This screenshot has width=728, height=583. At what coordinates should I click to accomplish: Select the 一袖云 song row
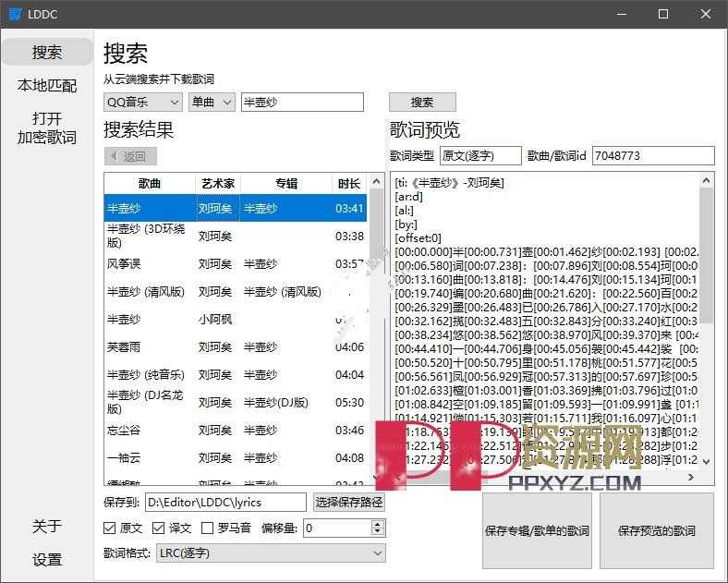pyautogui.click(x=236, y=457)
